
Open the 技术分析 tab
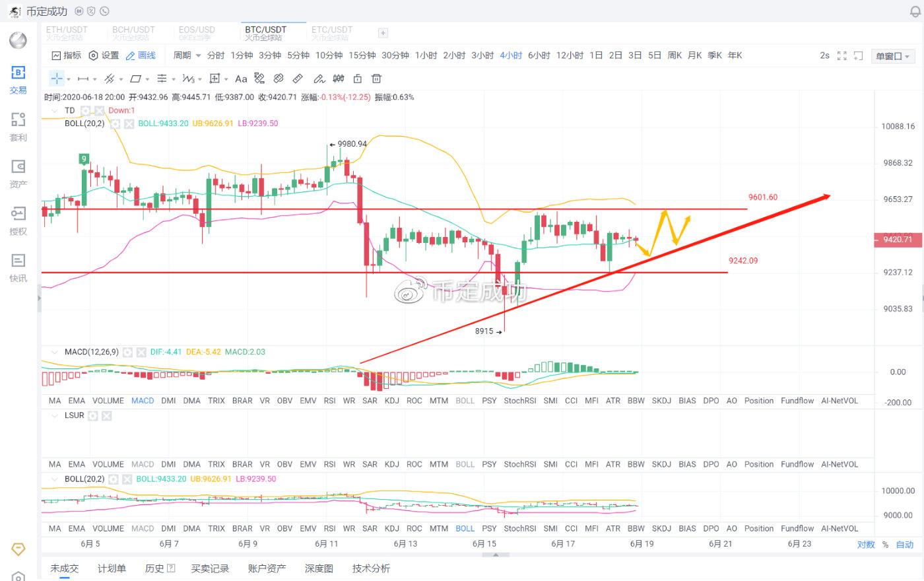pos(371,568)
